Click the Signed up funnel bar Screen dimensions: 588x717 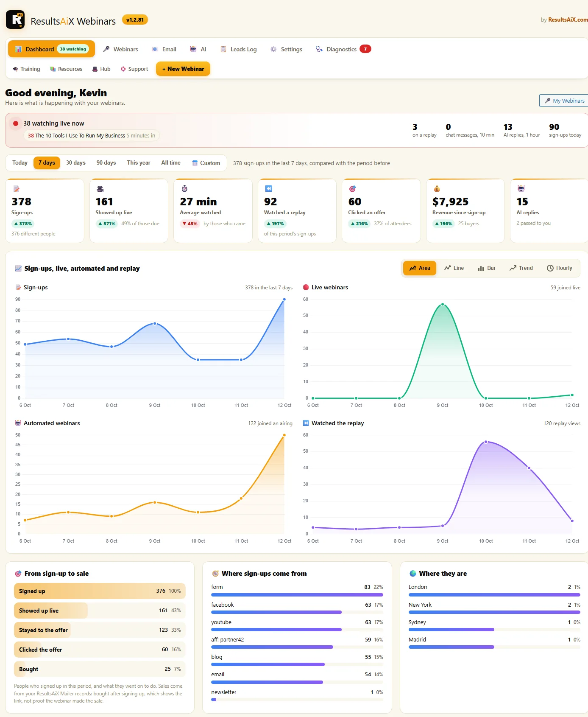[100, 591]
